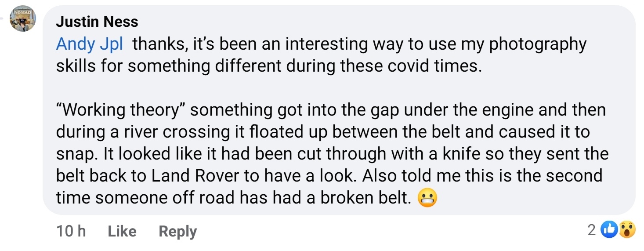Open the Andy Jpl mention link

pos(90,44)
